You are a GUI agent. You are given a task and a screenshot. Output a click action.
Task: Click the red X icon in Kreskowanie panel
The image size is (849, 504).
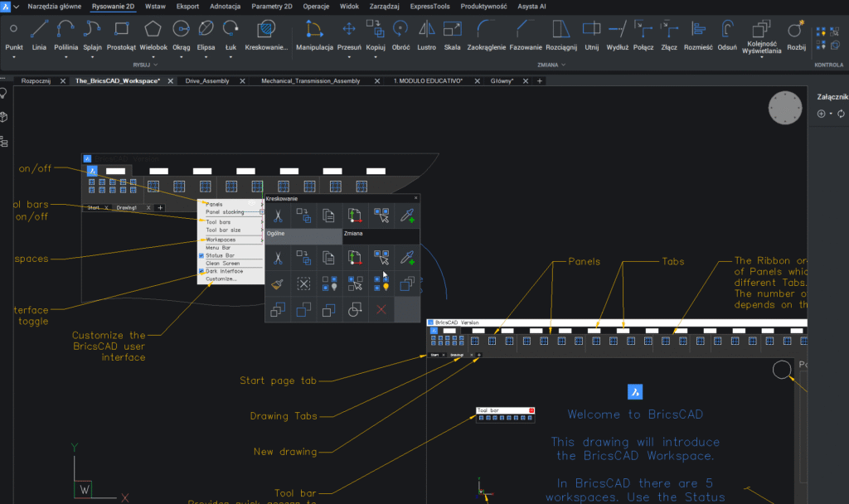pos(381,309)
